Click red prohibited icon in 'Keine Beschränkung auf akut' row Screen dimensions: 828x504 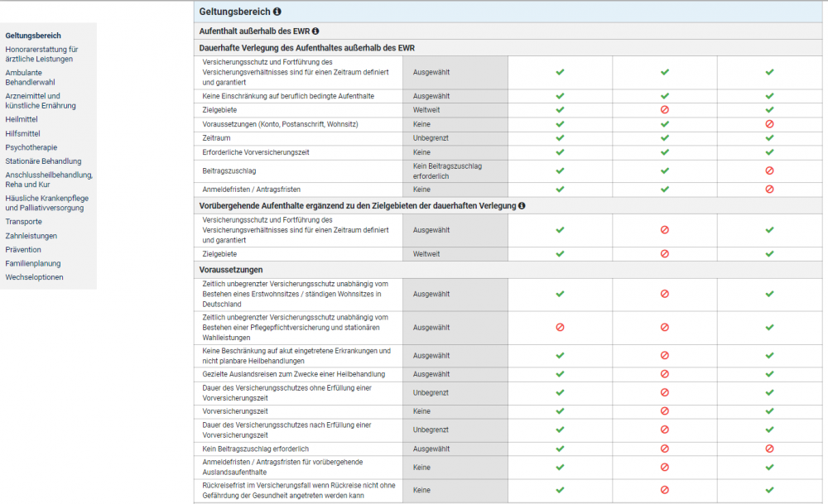click(664, 355)
